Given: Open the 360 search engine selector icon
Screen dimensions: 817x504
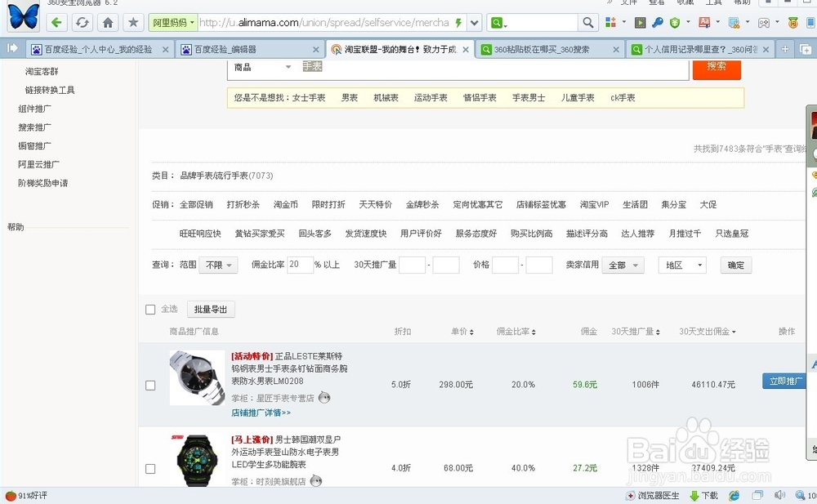Looking at the screenshot, I should coord(498,22).
